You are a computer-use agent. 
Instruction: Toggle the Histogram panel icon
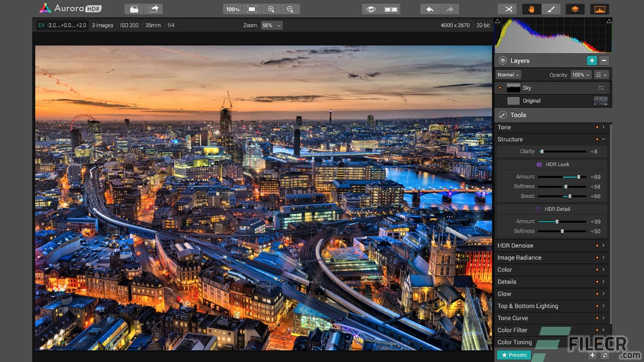click(600, 9)
